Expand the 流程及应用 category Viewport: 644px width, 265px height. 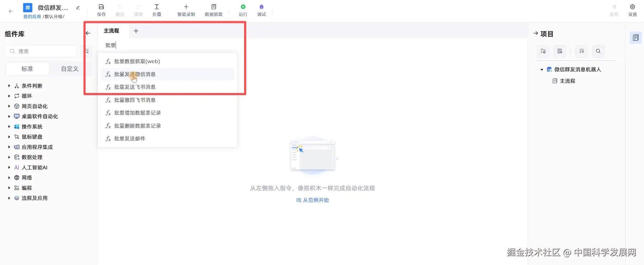pyautogui.click(x=9, y=198)
